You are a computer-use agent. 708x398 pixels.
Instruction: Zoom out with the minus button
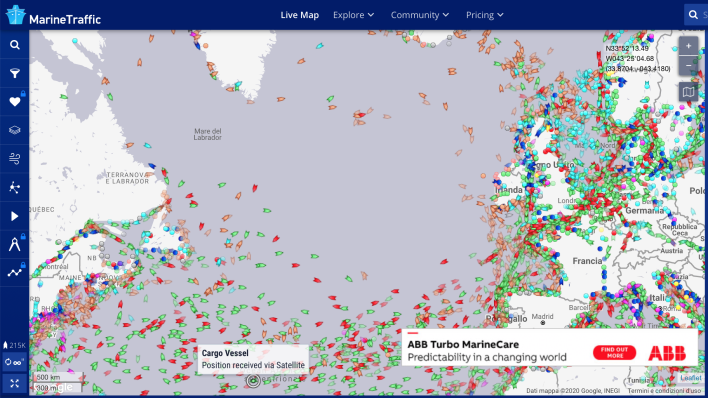pos(688,66)
